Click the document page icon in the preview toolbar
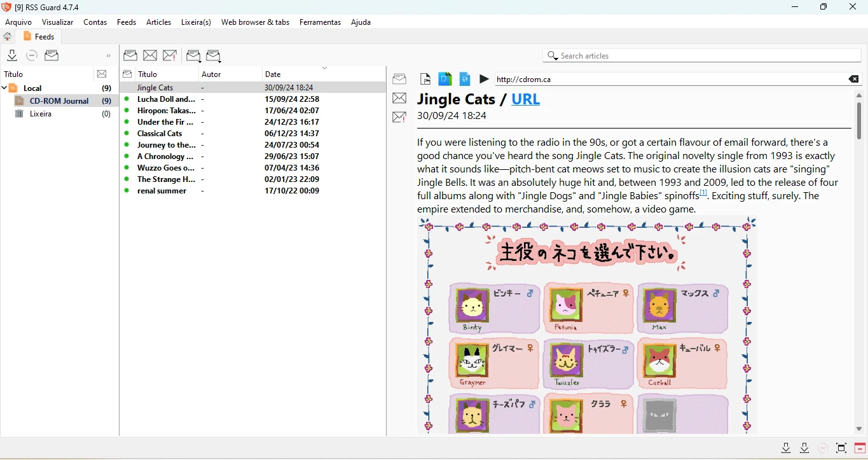Screen dimensions: 868x460 (x=425, y=79)
